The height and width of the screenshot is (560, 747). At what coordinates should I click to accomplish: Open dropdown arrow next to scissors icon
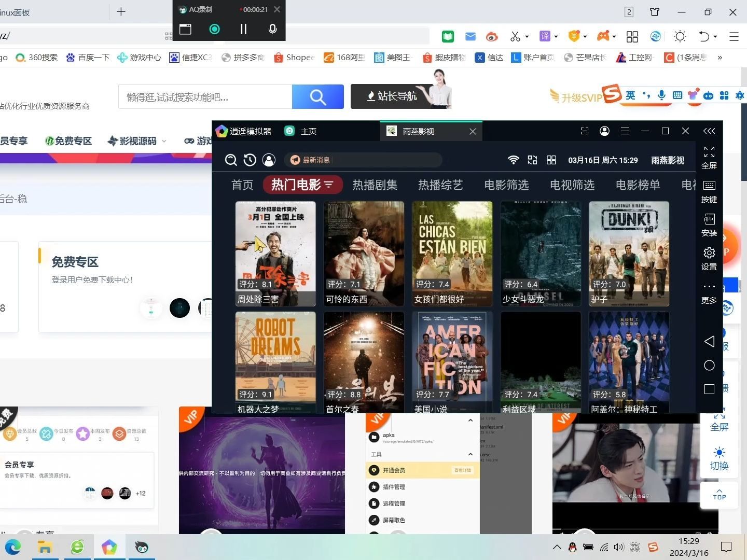[x=527, y=37]
